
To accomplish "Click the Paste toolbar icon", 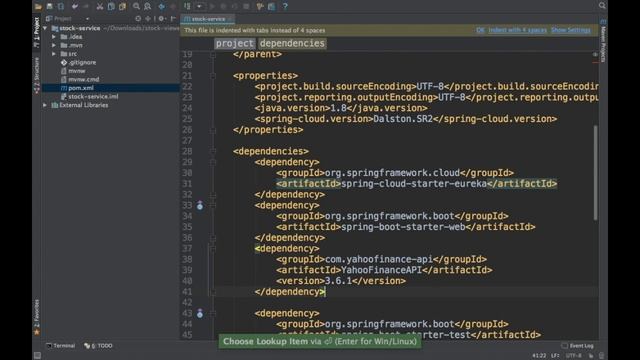I will [122, 6].
